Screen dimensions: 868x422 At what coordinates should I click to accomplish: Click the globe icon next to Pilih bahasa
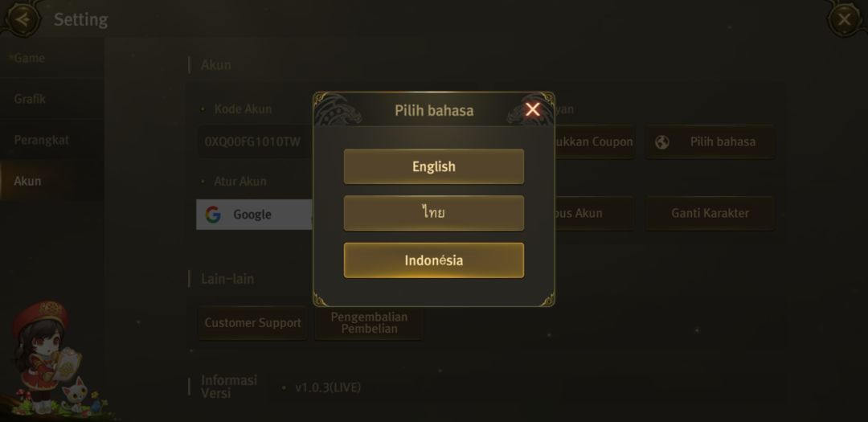coord(662,142)
